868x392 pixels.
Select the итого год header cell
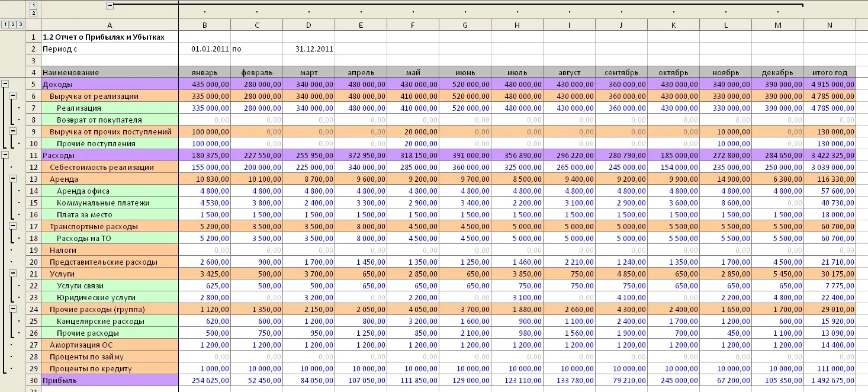pyautogui.click(x=830, y=72)
